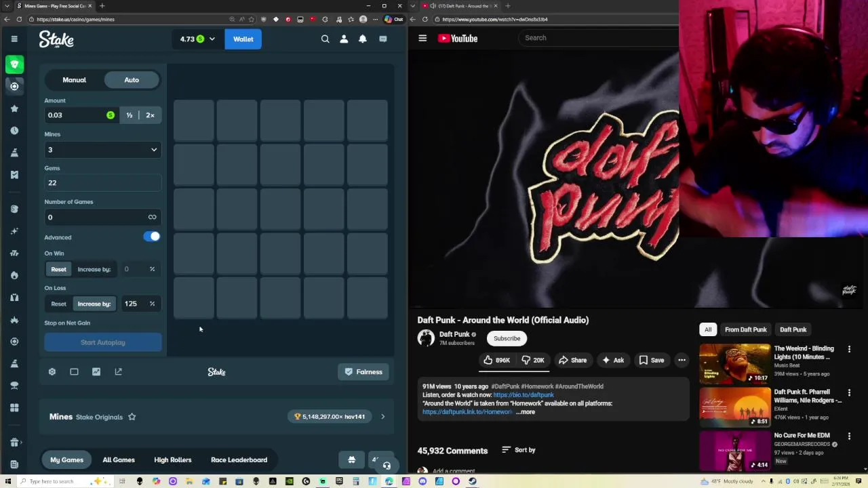Like the Daft Punk video

[x=497, y=360]
